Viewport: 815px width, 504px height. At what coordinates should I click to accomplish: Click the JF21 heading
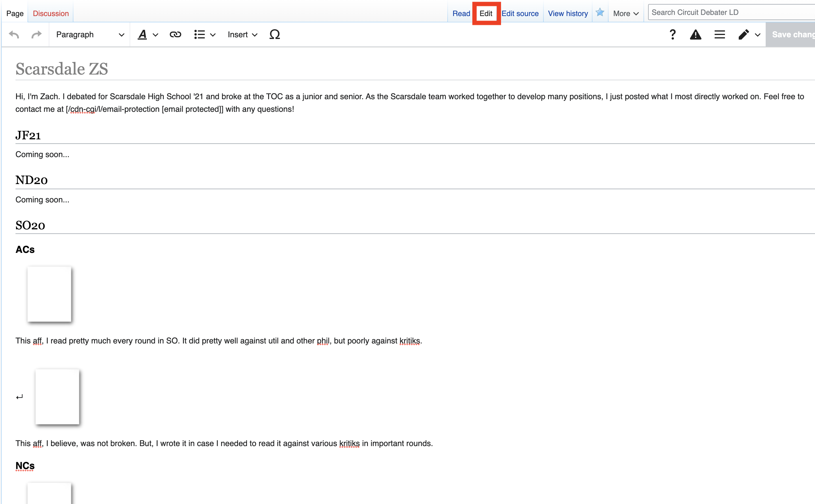click(x=28, y=135)
